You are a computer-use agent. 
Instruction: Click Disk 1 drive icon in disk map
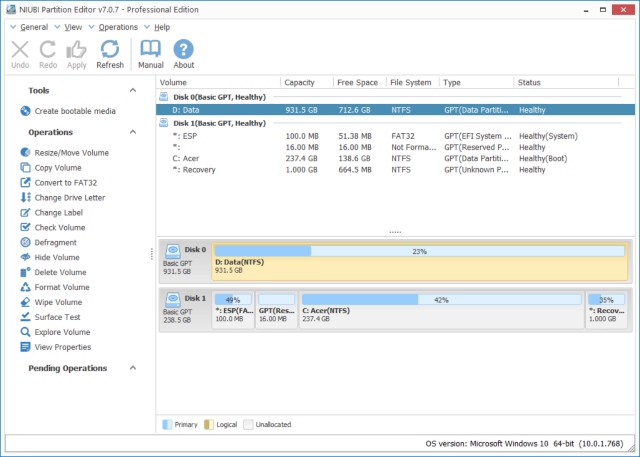click(x=173, y=299)
